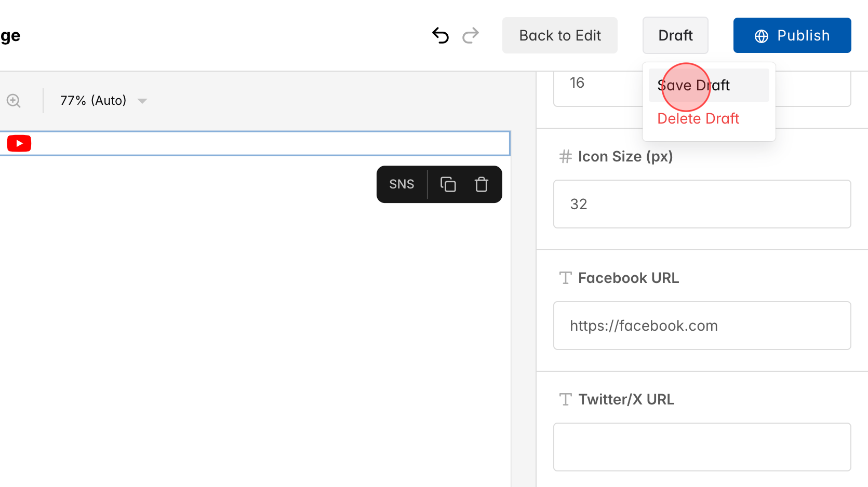The image size is (868, 487).
Task: Open the 77% zoom level dropdown
Action: pyautogui.click(x=94, y=100)
